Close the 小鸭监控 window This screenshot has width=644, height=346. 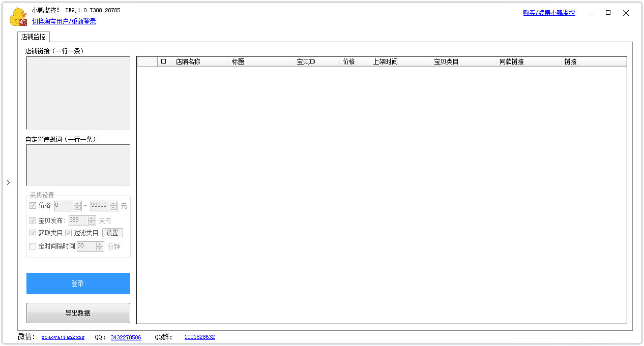626,13
